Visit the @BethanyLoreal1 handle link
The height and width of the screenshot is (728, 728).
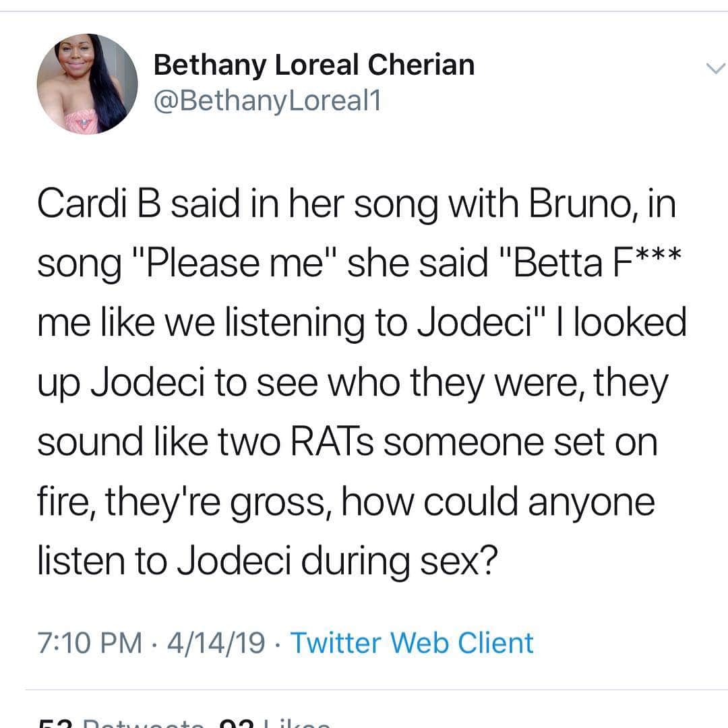point(267,100)
